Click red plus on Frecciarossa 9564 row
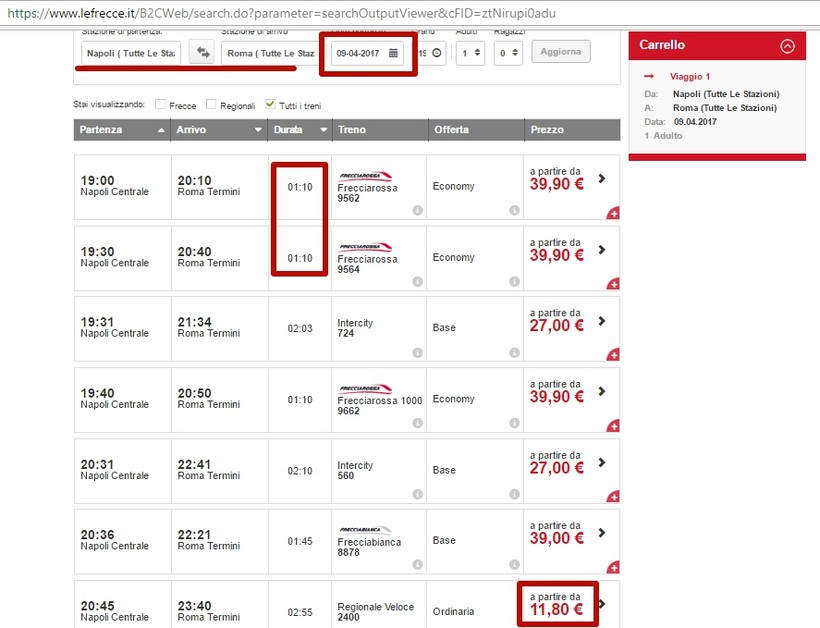Screen dimensions: 820x628 pyautogui.click(x=612, y=285)
